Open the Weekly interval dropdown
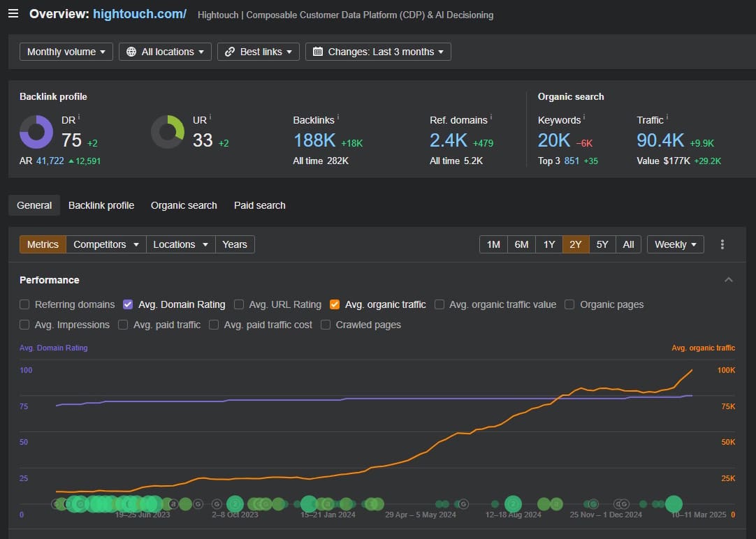Screen dimensions: 756x539 pos(675,244)
